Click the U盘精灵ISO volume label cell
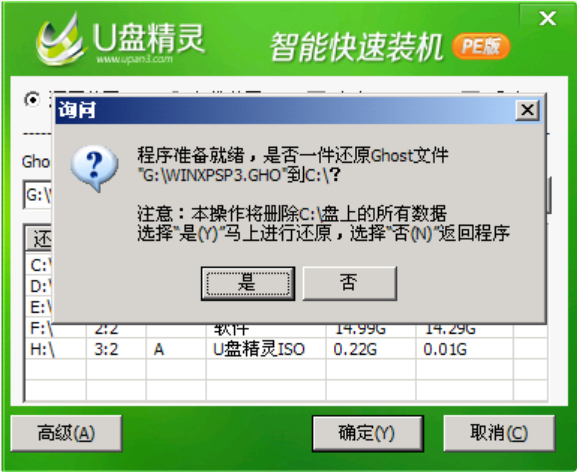Viewport: 577px width, 472px height. (259, 349)
